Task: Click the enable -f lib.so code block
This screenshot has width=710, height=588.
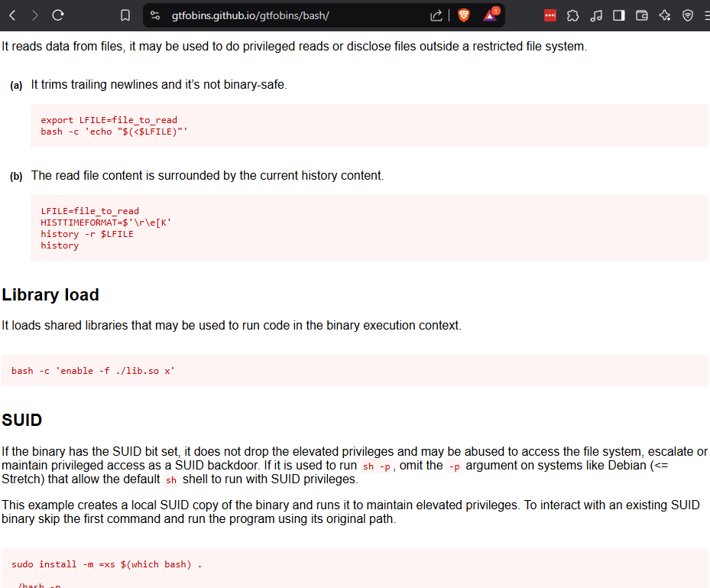Action: 93,371
